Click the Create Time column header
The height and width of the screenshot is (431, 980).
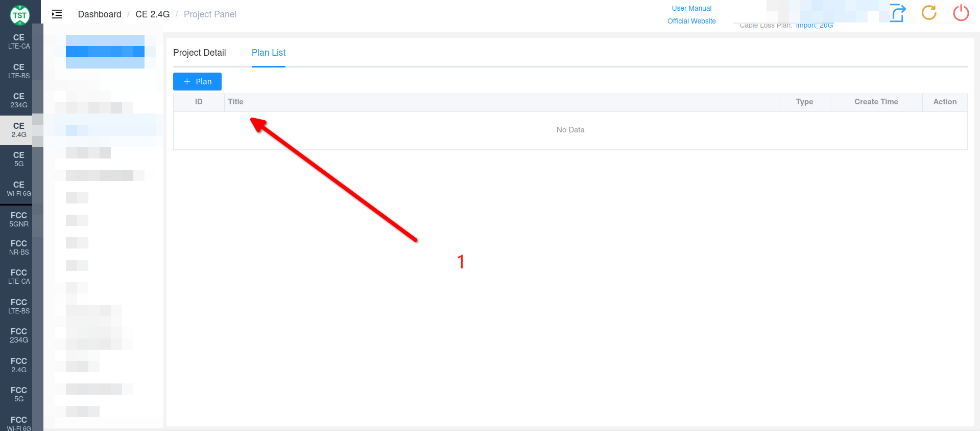[x=876, y=102]
